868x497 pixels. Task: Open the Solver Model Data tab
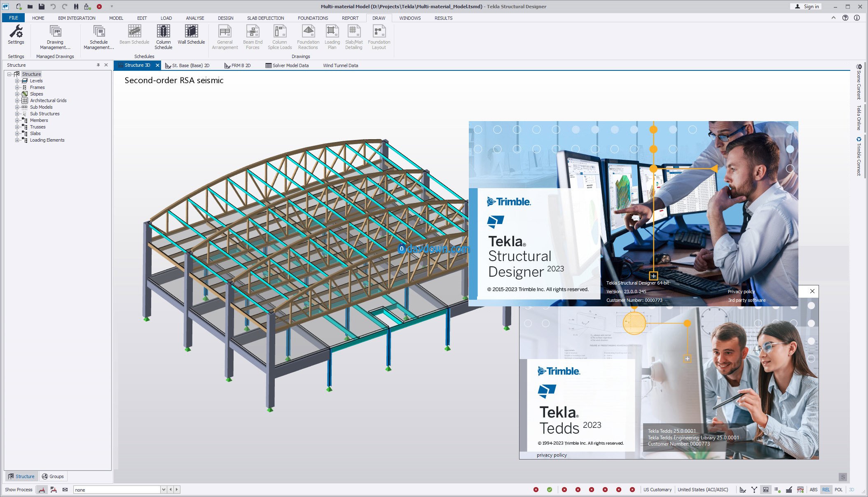click(x=287, y=65)
